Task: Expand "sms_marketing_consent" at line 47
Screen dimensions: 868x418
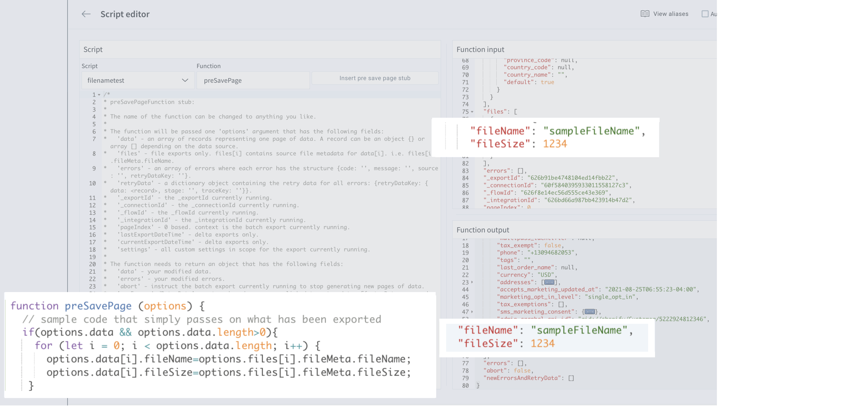Action: pos(472,312)
